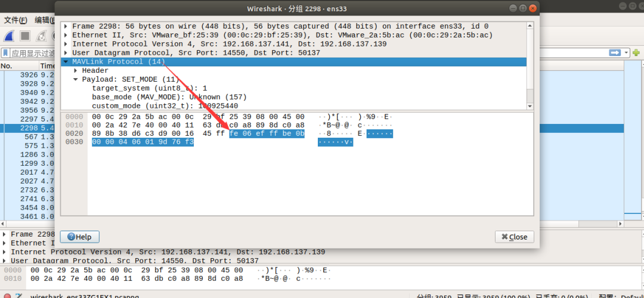Open the 编辑 menu
This screenshot has width=644, height=298.
tap(45, 20)
